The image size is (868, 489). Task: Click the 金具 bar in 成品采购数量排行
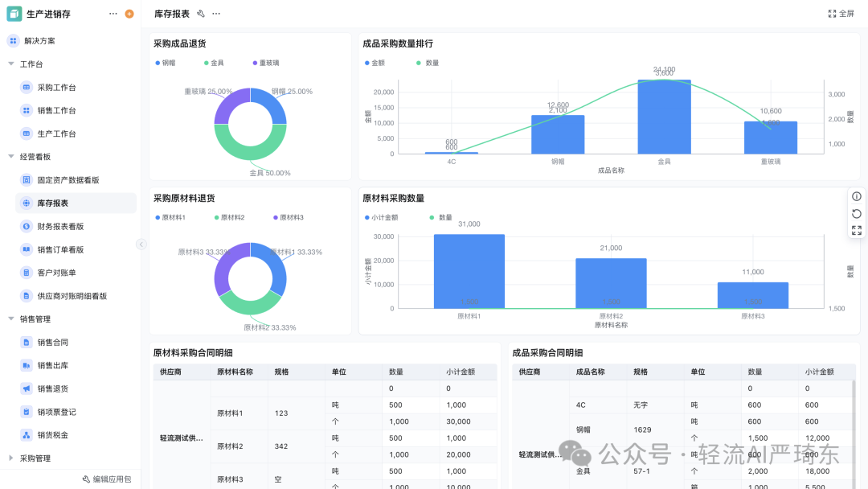[x=665, y=117]
